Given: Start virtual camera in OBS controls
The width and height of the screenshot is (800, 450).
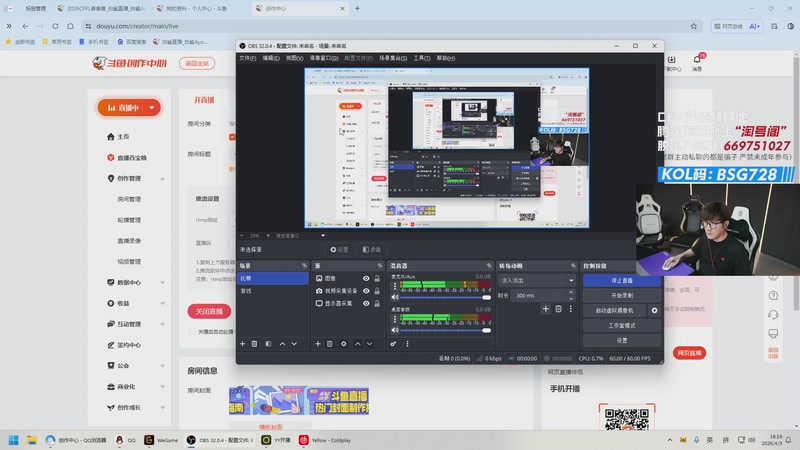Looking at the screenshot, I should pyautogui.click(x=615, y=310).
